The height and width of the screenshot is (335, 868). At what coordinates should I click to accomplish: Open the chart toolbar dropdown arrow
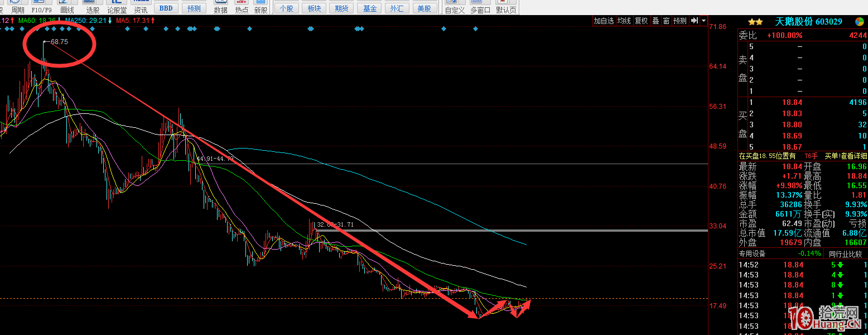pos(704,21)
